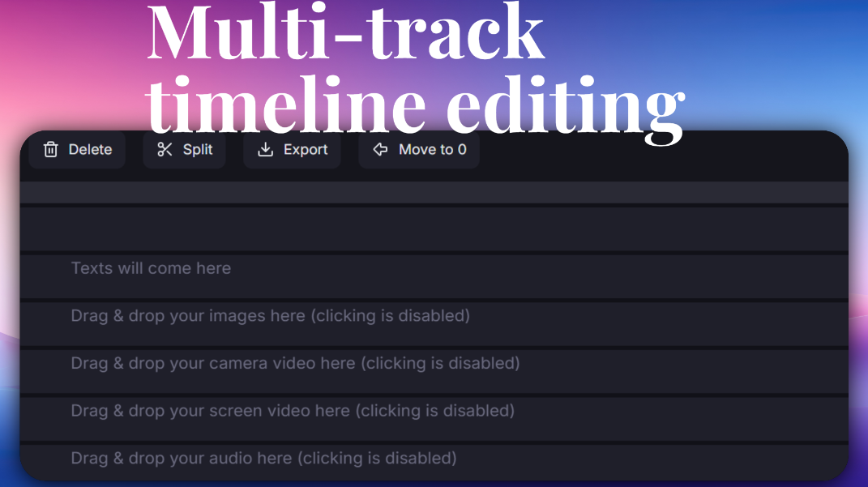Click the gap between Split and Export buttons

(x=234, y=149)
